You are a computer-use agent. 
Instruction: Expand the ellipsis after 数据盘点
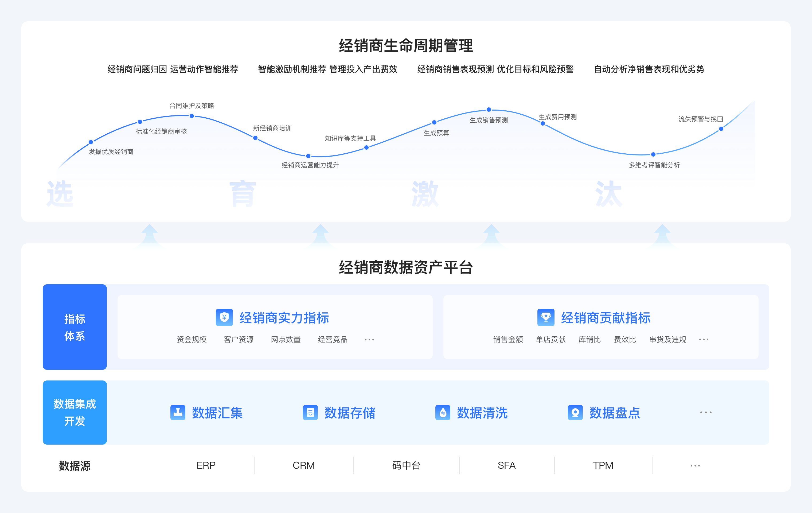point(706,413)
